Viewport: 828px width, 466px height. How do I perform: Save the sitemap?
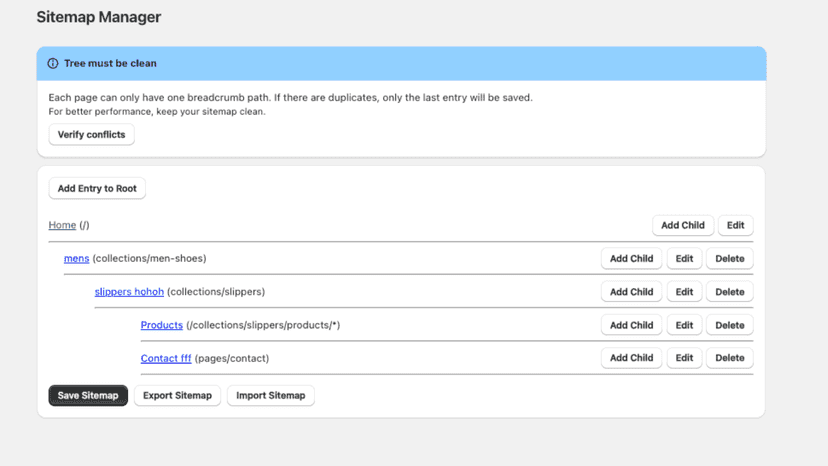[x=88, y=395]
